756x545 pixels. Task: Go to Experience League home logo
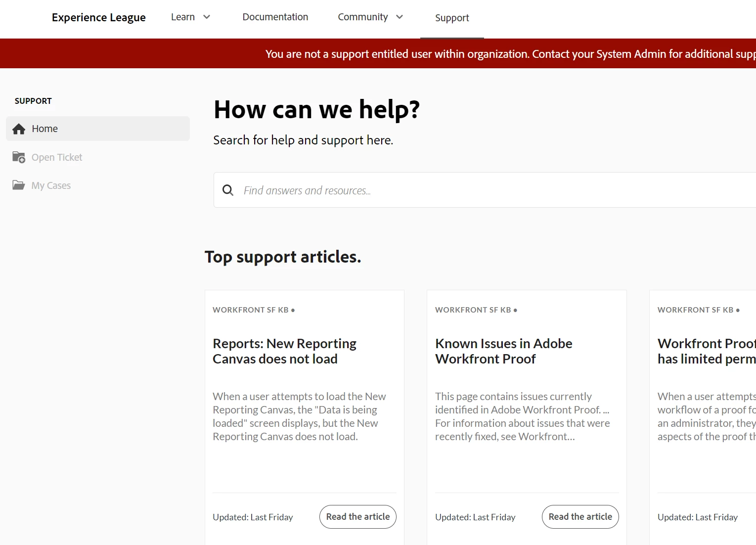click(99, 17)
